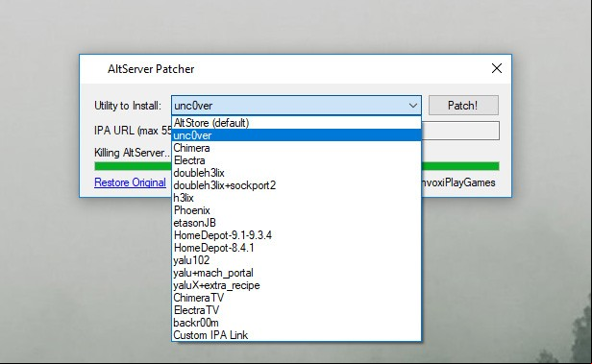Image resolution: width=592 pixels, height=364 pixels.
Task: Click the Killing AltServer status text
Action: tap(133, 153)
